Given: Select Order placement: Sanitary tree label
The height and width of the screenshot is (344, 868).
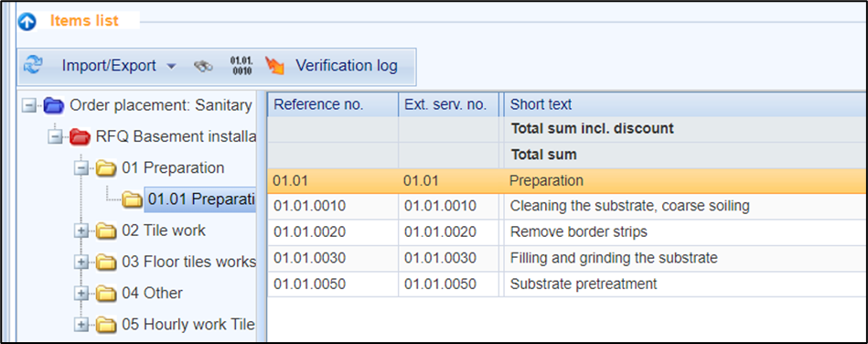Looking at the screenshot, I should (x=161, y=105).
